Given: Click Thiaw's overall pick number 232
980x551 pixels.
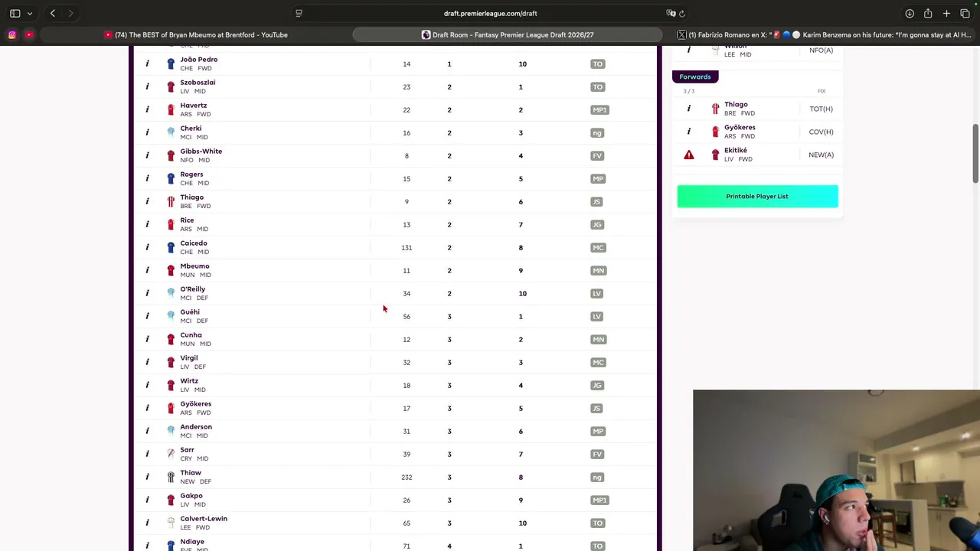Looking at the screenshot, I should click(407, 477).
